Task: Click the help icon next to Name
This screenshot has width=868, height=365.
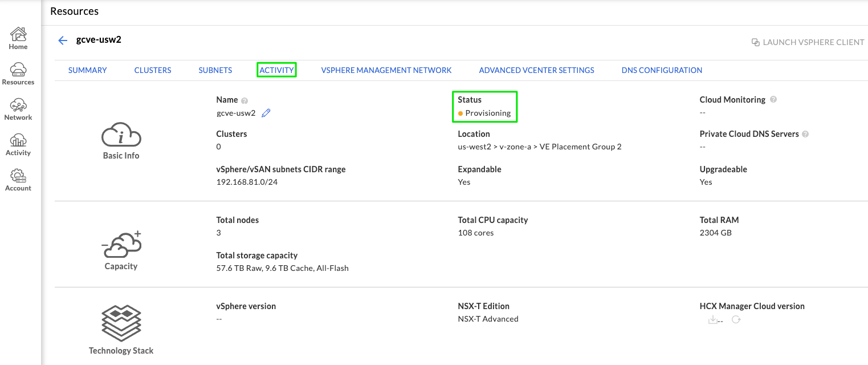Action: (244, 100)
